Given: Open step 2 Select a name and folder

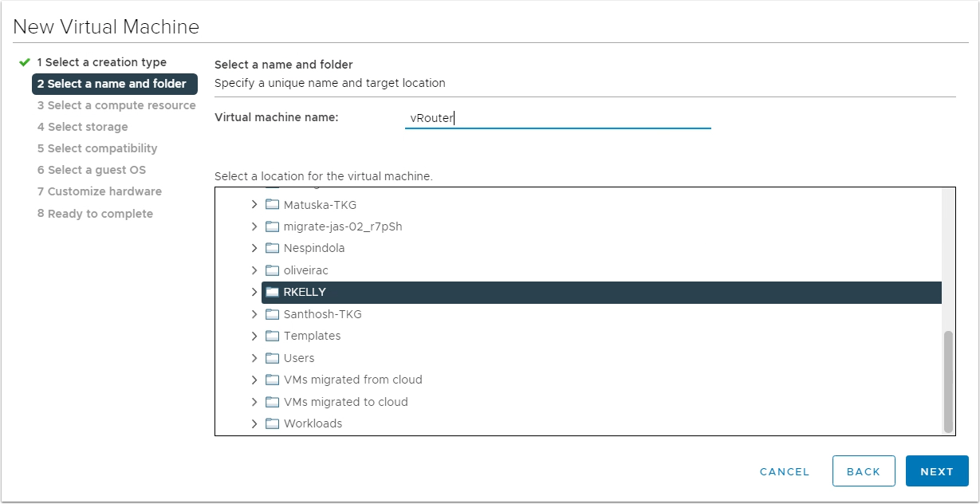Looking at the screenshot, I should point(115,84).
